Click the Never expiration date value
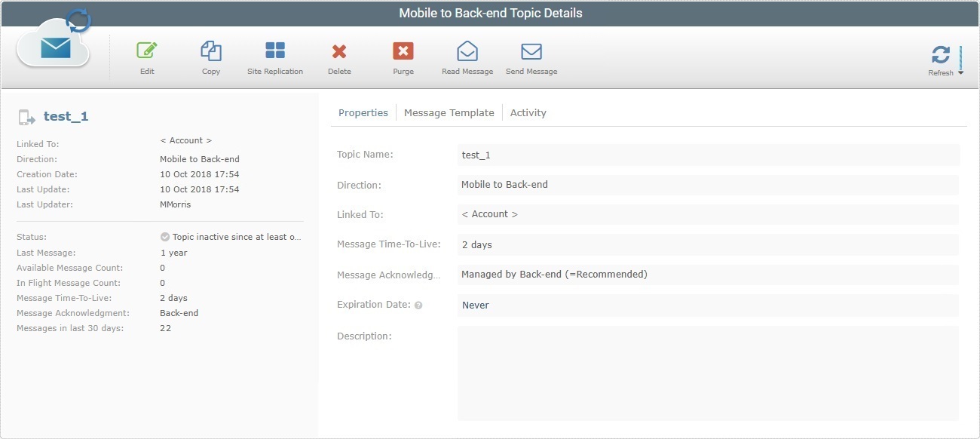The width and height of the screenshot is (980, 439). 476,305
